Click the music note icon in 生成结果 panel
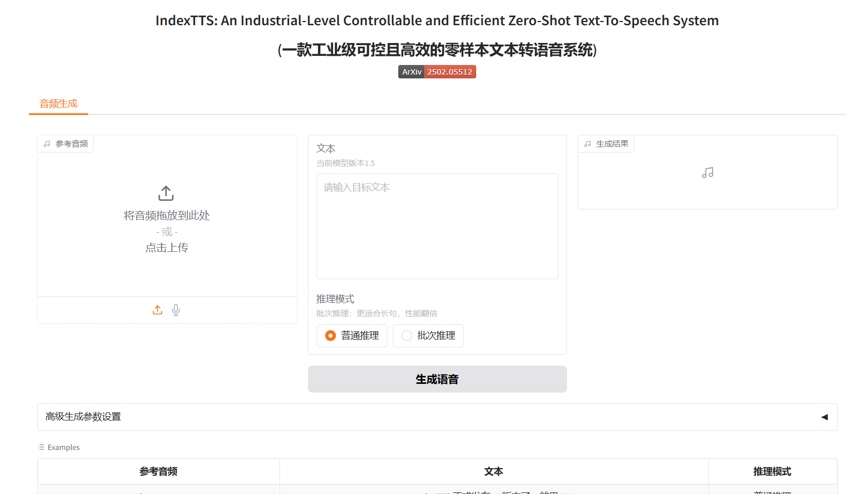 pyautogui.click(x=708, y=173)
